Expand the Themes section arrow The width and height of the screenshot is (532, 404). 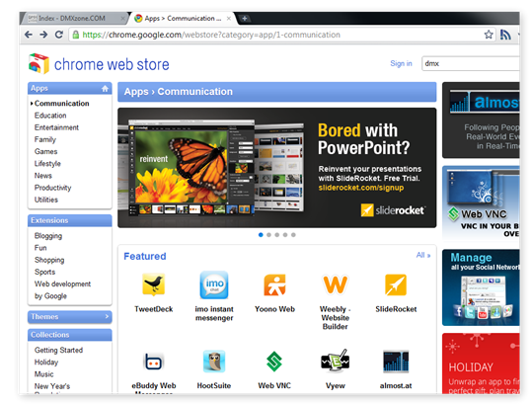pyautogui.click(x=107, y=316)
